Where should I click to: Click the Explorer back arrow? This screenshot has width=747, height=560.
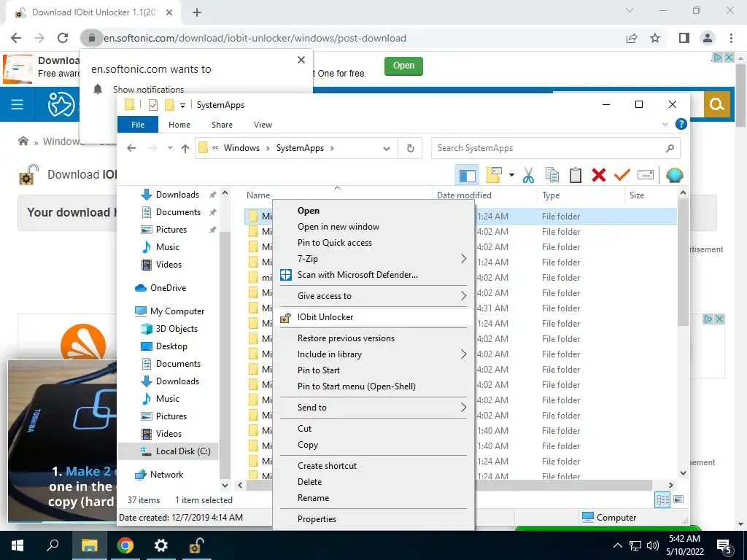131,148
